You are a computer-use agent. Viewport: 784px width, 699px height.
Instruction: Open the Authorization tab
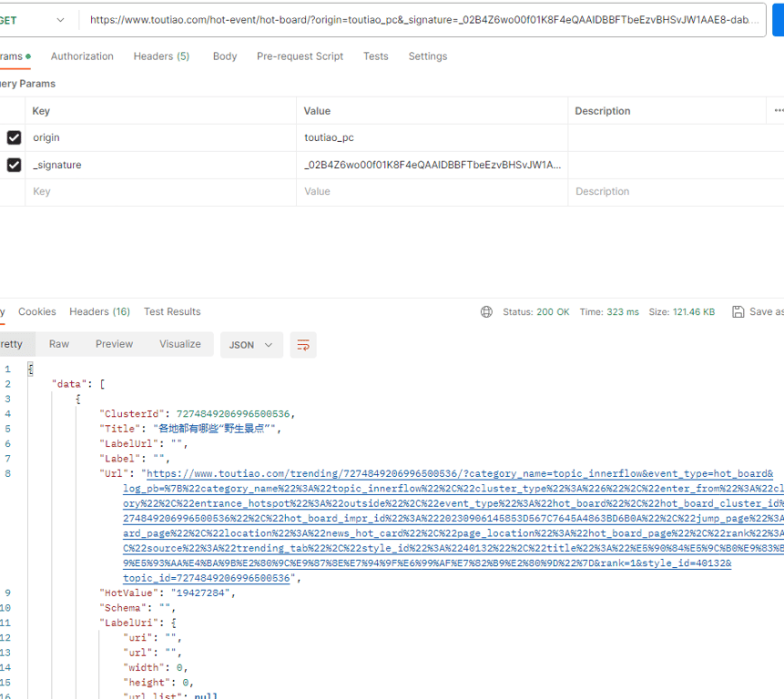tap(82, 56)
